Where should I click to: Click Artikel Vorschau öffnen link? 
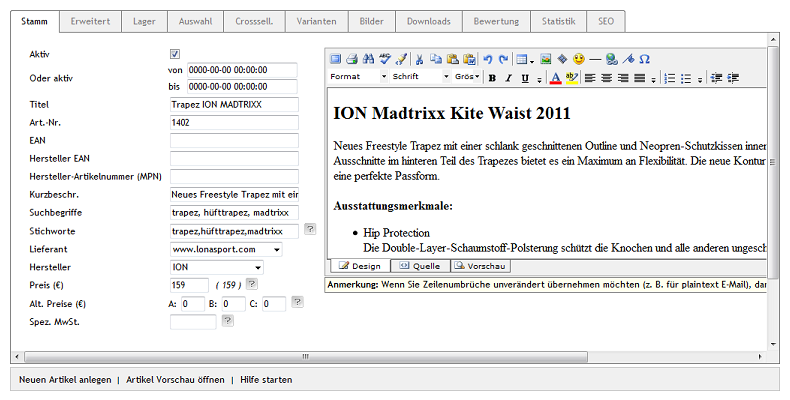[175, 380]
